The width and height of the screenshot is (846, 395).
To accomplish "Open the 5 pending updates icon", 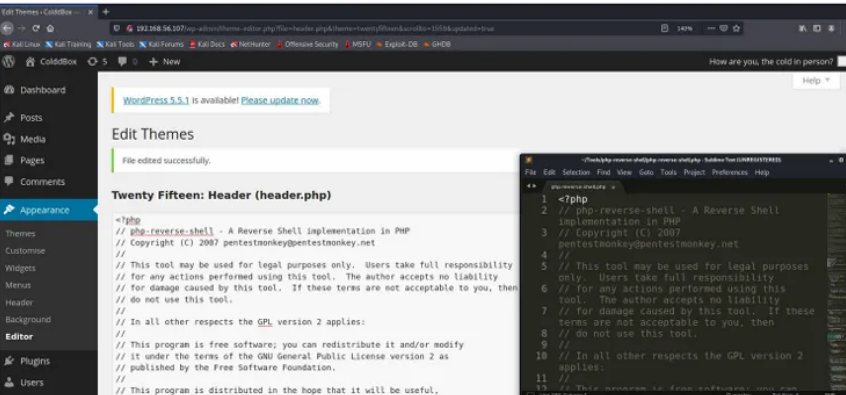I will [97, 62].
